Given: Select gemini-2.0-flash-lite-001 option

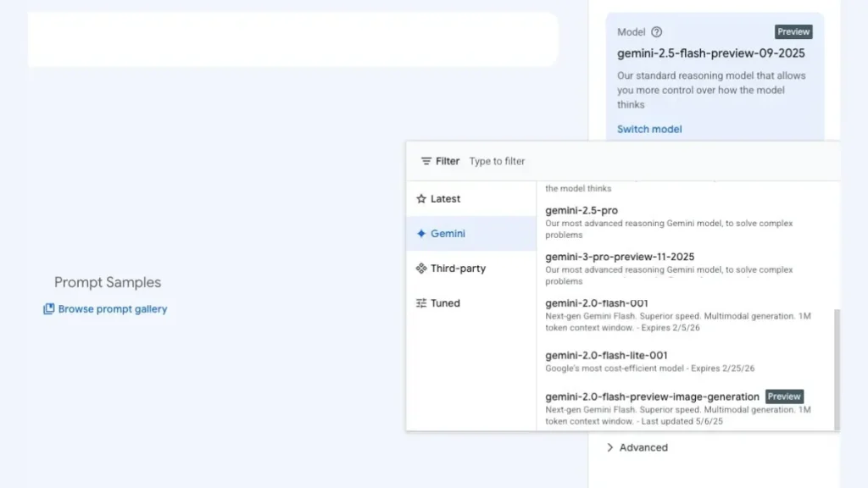Looking at the screenshot, I should 606,355.
